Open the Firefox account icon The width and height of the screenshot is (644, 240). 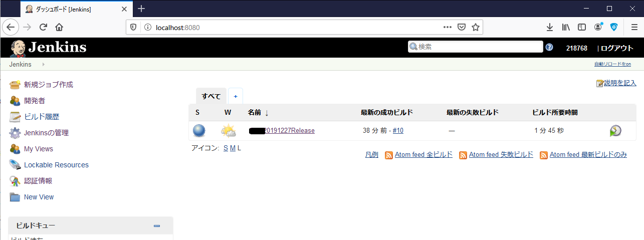(598, 27)
